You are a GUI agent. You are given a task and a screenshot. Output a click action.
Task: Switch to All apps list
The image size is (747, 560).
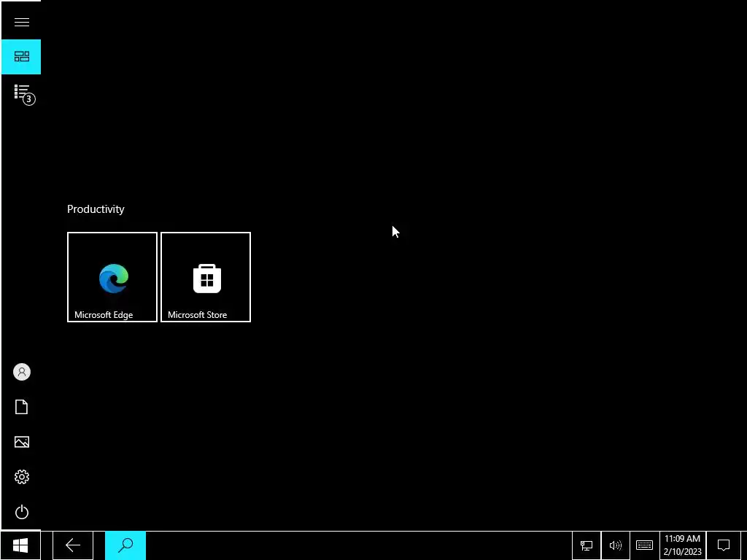click(21, 92)
